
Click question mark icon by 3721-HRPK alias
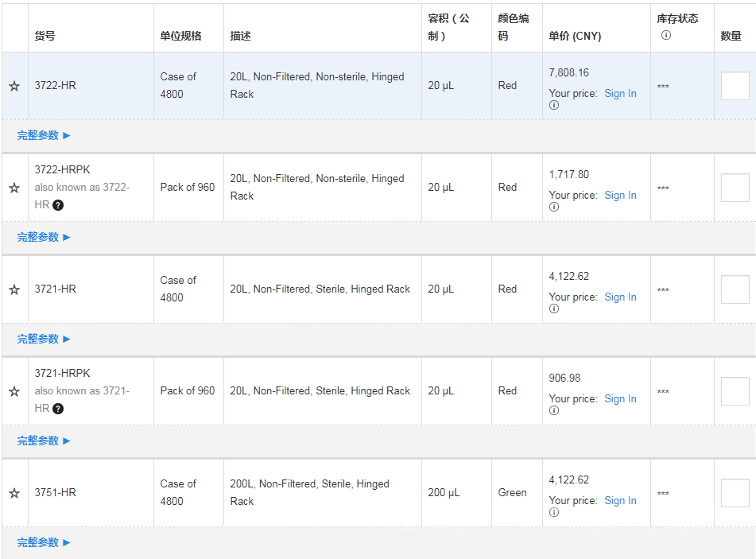[x=58, y=409]
